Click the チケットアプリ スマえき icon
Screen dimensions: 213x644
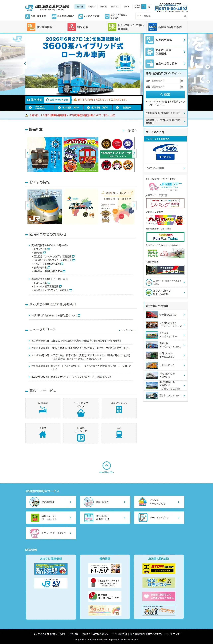click(35, 533)
